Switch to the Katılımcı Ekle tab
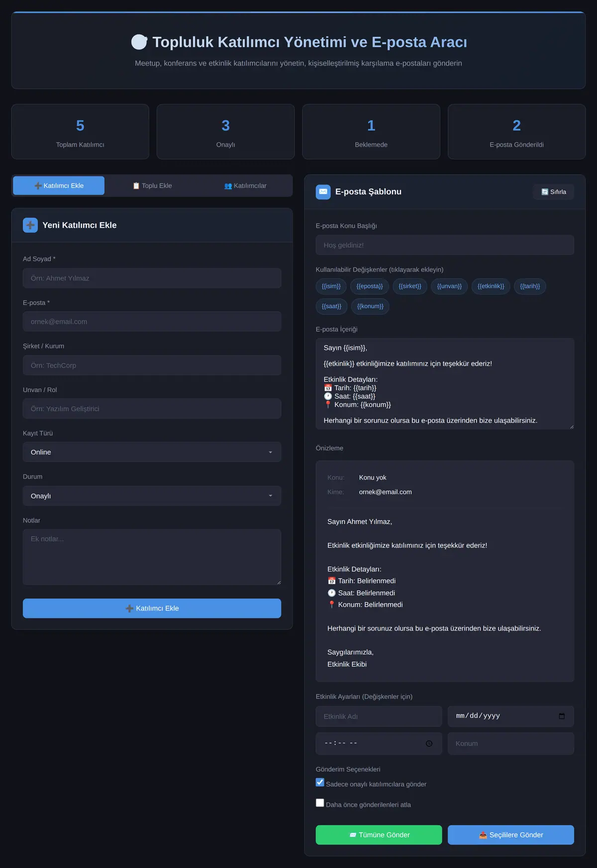 click(x=59, y=185)
